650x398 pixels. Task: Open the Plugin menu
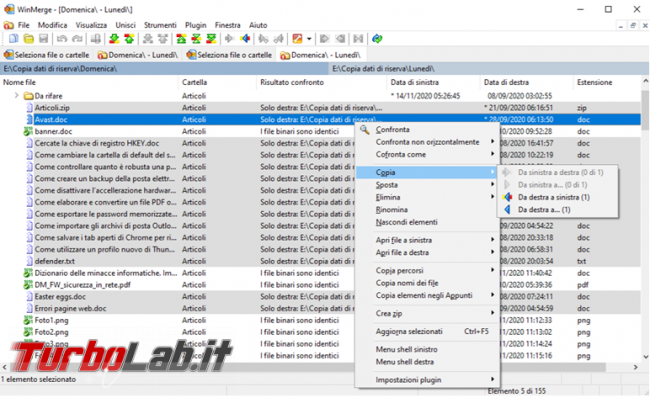tap(196, 25)
